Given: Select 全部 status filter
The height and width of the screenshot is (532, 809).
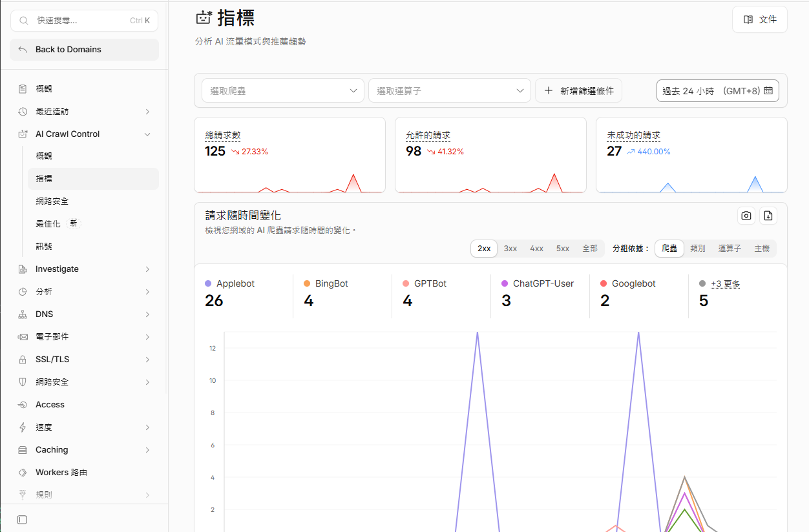Looking at the screenshot, I should tap(590, 249).
